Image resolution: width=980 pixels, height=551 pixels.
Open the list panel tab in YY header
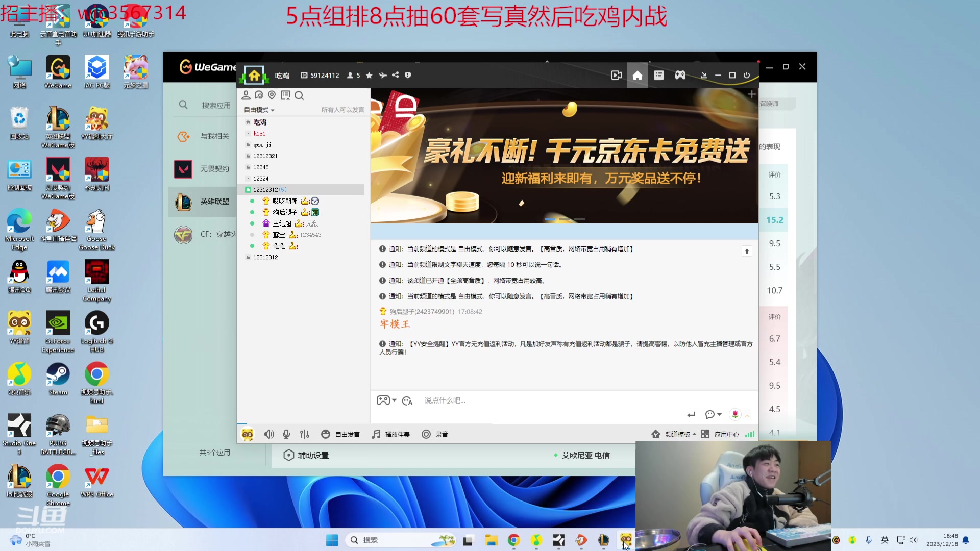[659, 76]
